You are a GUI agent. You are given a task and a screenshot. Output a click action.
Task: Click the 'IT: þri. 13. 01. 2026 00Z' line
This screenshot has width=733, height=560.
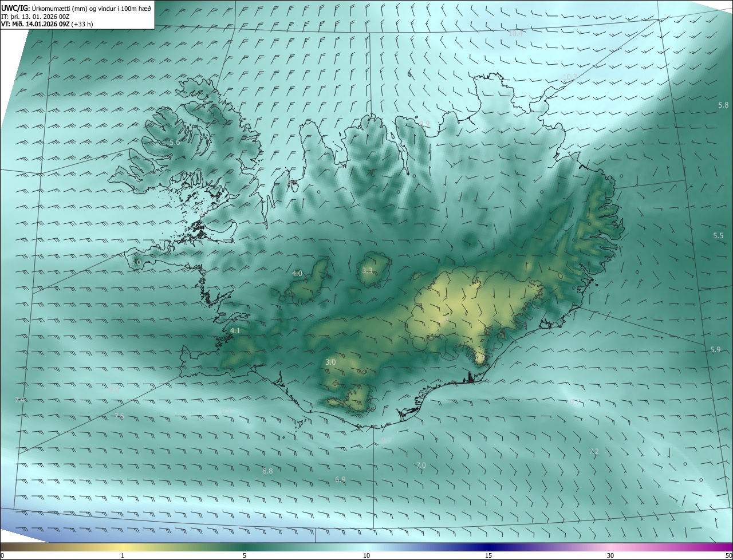[35, 16]
